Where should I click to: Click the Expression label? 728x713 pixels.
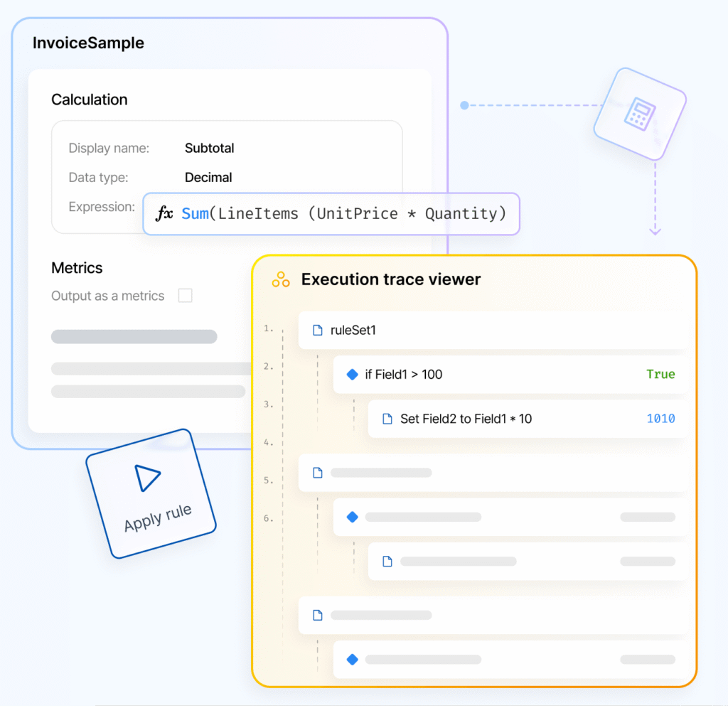click(102, 207)
